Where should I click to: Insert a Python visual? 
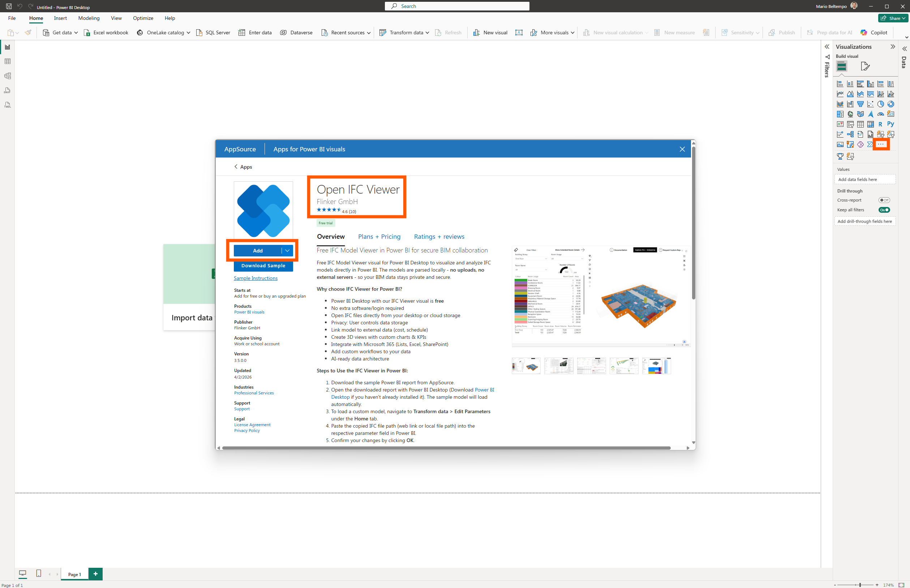click(x=890, y=124)
